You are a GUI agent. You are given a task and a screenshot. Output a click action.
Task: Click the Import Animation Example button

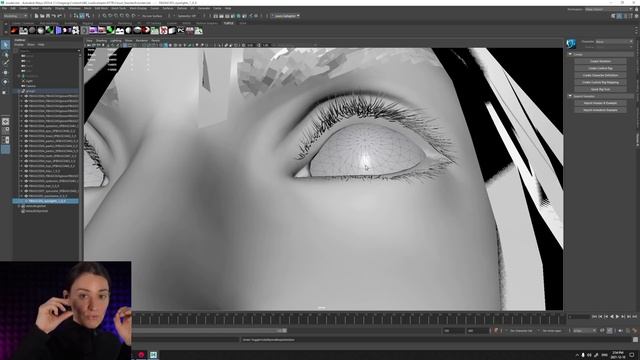600,110
